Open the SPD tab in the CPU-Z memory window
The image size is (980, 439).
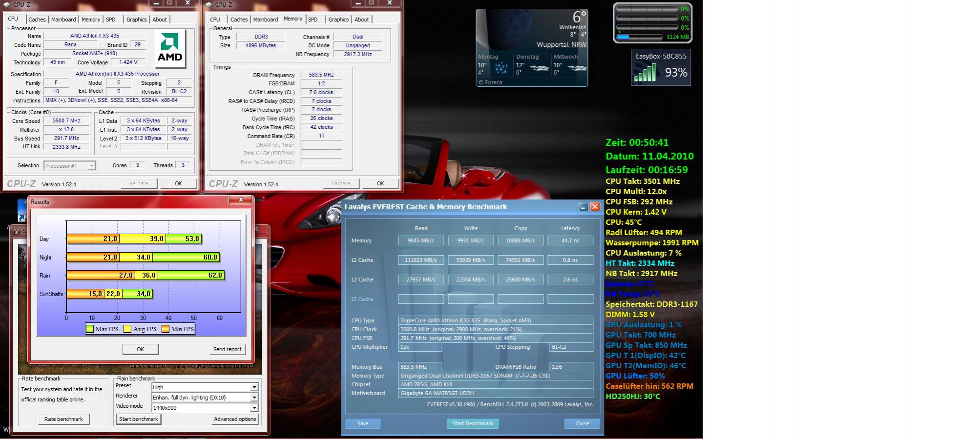pos(313,20)
